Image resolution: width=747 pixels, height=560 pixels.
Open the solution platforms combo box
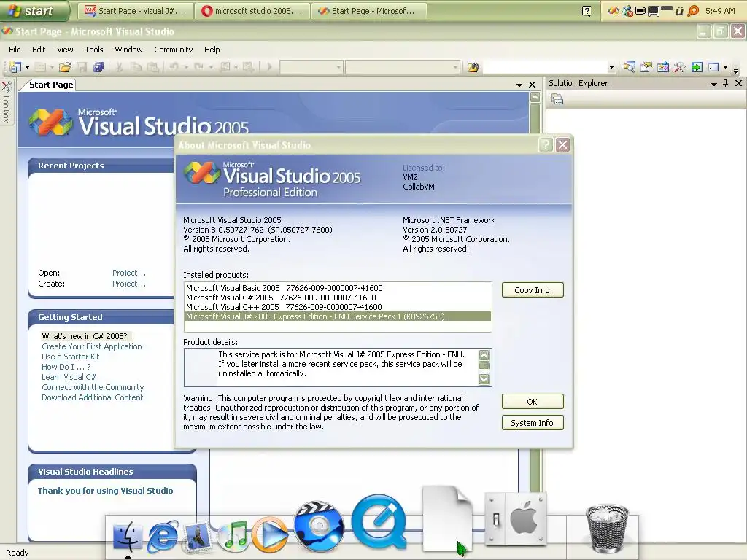403,67
